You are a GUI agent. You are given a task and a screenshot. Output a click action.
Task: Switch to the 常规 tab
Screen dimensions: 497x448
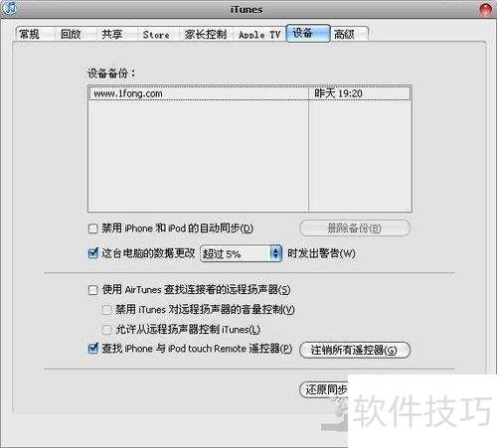tap(35, 34)
